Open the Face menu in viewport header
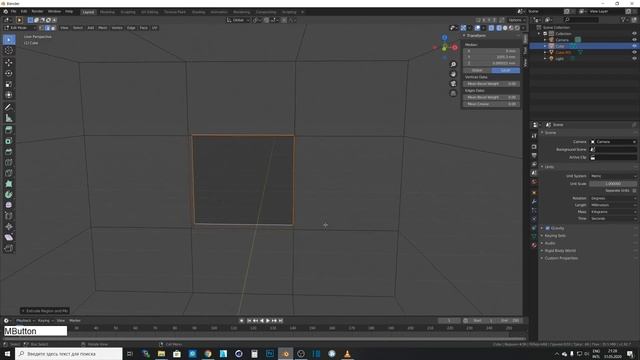This screenshot has width=640, height=360. coord(143,28)
